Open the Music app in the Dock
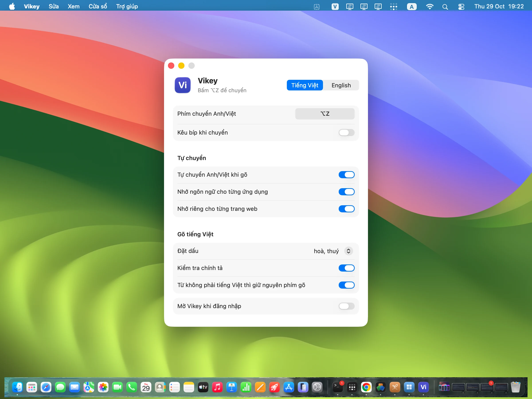 tap(217, 387)
